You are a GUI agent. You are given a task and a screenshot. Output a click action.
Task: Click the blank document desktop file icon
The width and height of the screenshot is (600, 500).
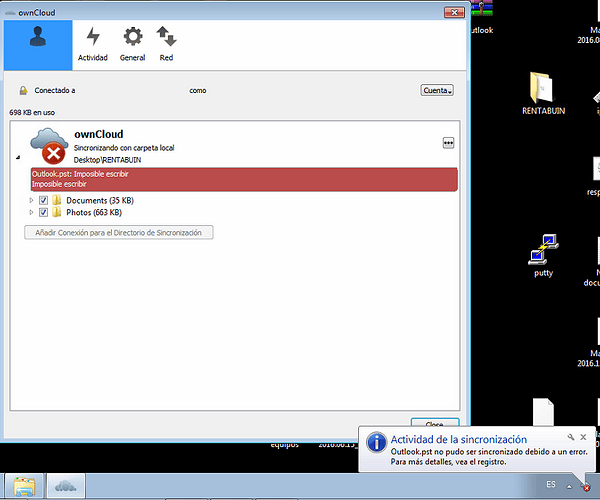pyautogui.click(x=543, y=412)
